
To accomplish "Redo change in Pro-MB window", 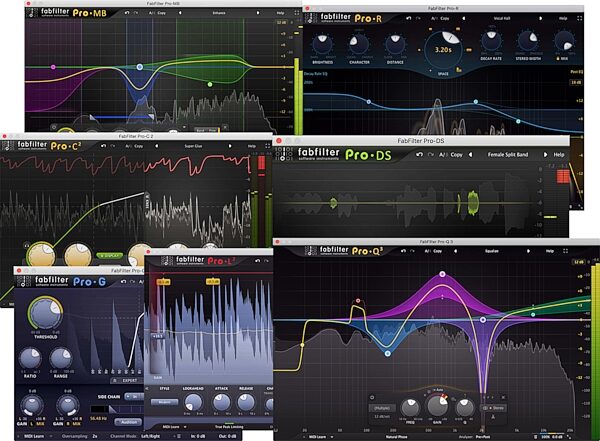I will (136, 13).
